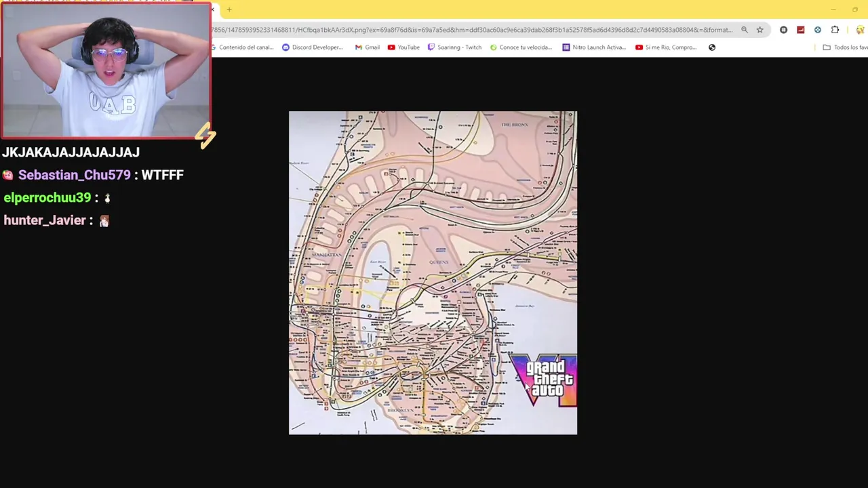The image size is (868, 488).
Task: Open a new browser tab with plus button
Action: point(229,9)
